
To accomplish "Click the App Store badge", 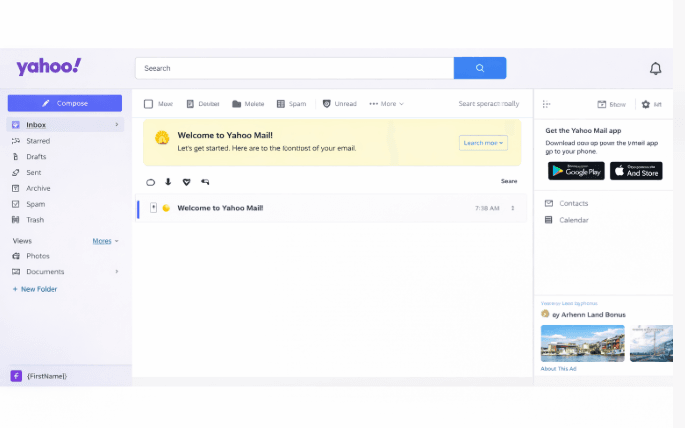I will point(636,171).
